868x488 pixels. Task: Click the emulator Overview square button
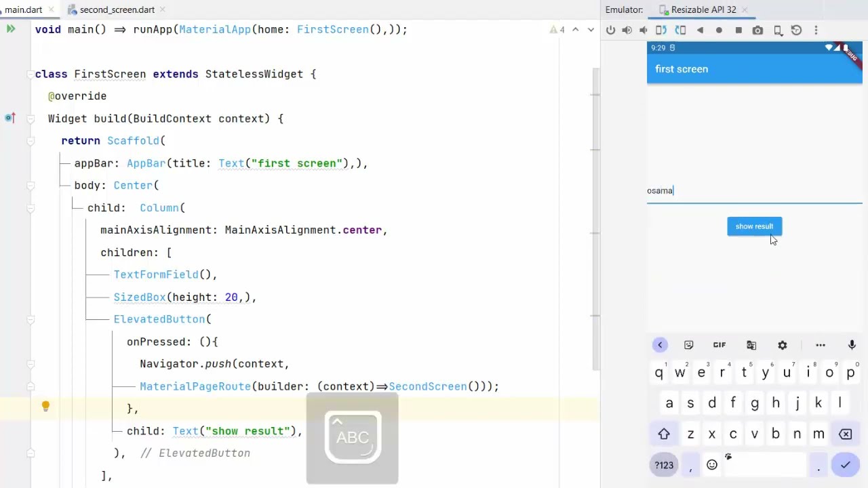[x=738, y=30]
